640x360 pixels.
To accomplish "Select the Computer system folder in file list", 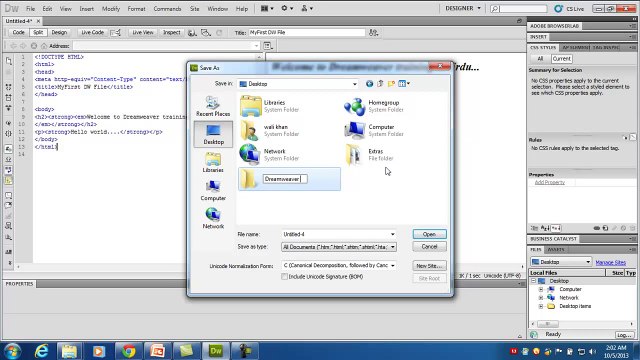I will (x=374, y=130).
